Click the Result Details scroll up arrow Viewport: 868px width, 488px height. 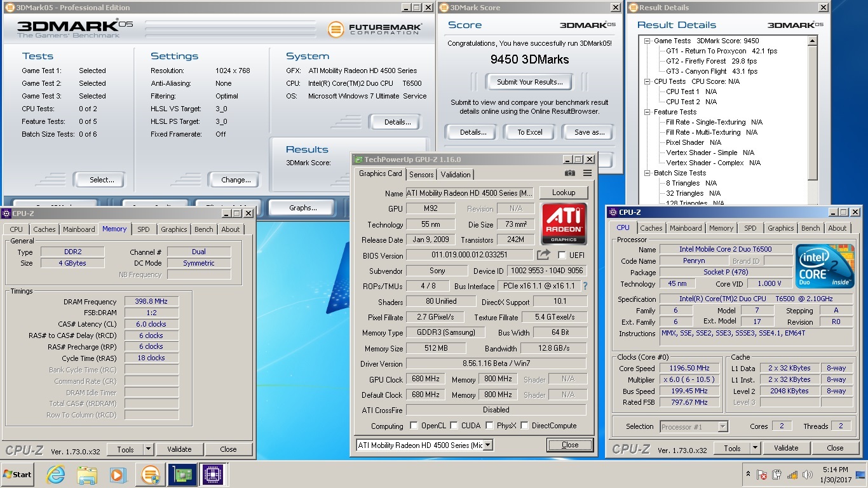coord(813,41)
